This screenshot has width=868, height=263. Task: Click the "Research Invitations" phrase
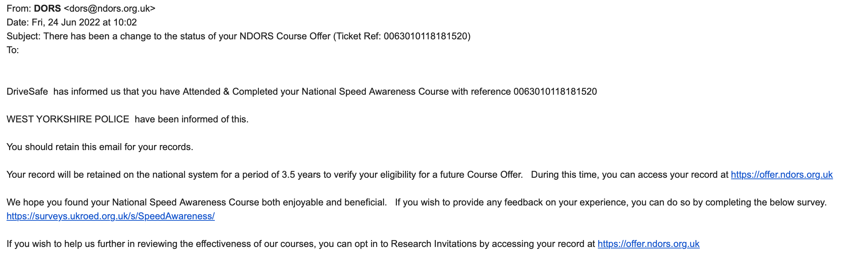coord(433,244)
